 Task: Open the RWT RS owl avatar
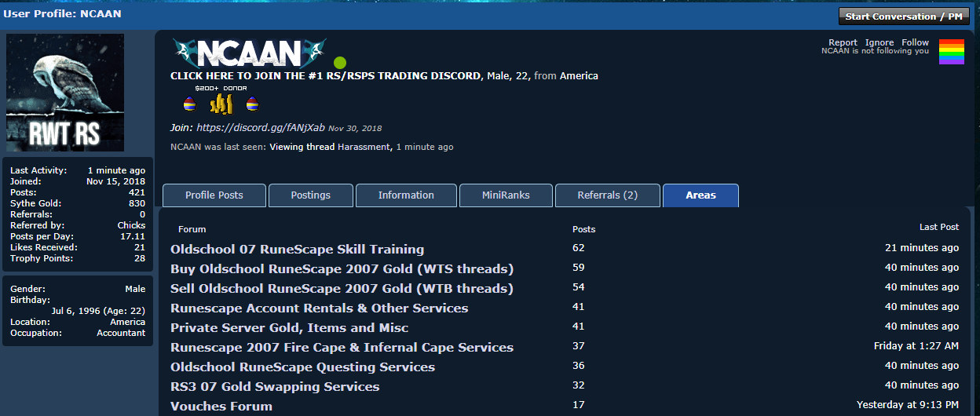coord(65,93)
